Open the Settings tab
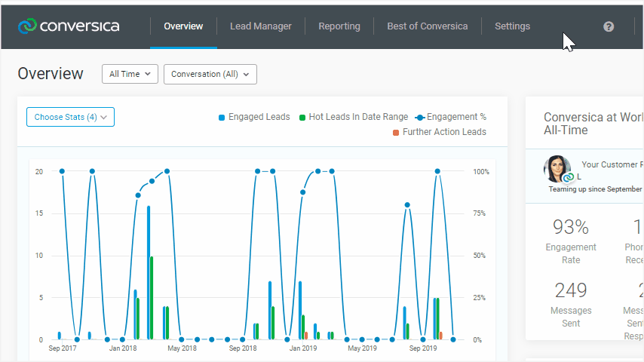The width and height of the screenshot is (644, 362). tap(512, 26)
